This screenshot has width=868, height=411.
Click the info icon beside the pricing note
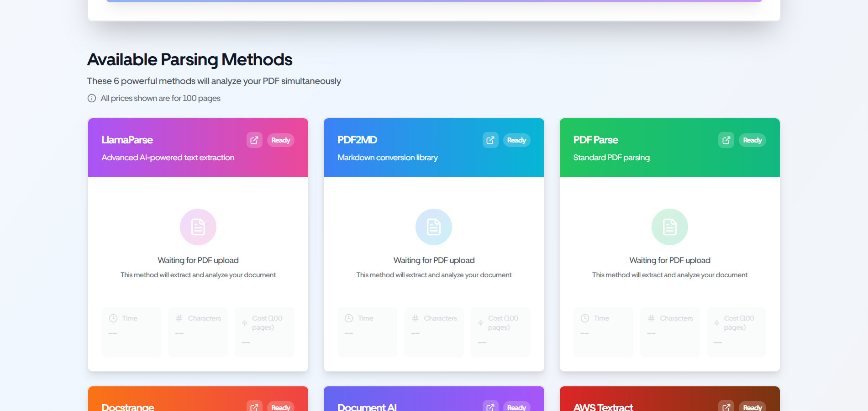coord(92,98)
